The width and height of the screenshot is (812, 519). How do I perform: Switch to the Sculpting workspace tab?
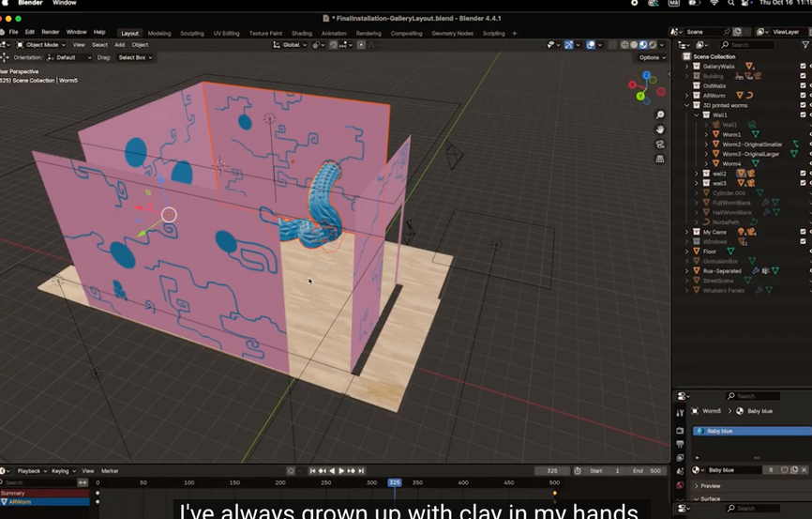pos(191,33)
